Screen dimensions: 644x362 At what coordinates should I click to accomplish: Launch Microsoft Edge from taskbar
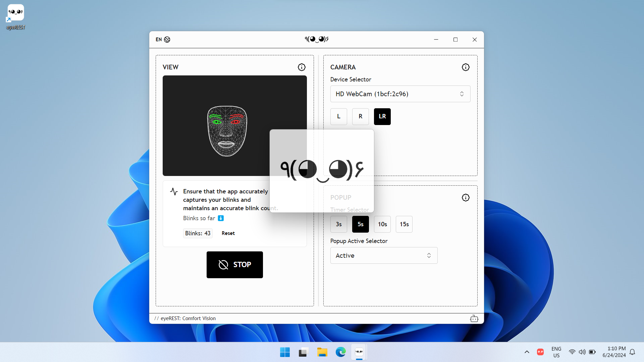[340, 352]
